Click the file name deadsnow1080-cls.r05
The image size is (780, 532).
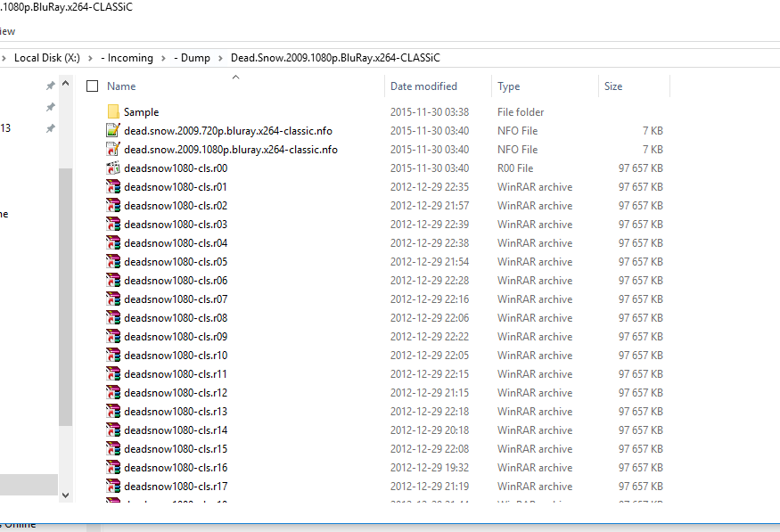click(176, 261)
